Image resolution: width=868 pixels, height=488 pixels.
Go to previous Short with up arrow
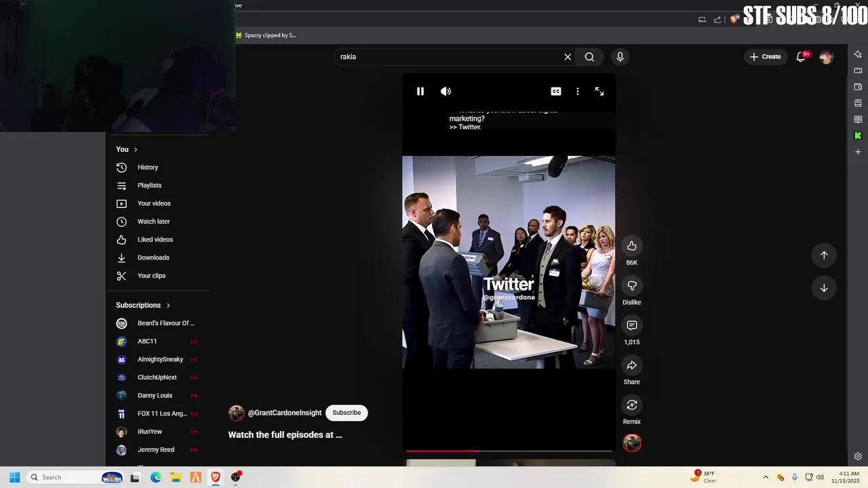pos(824,256)
